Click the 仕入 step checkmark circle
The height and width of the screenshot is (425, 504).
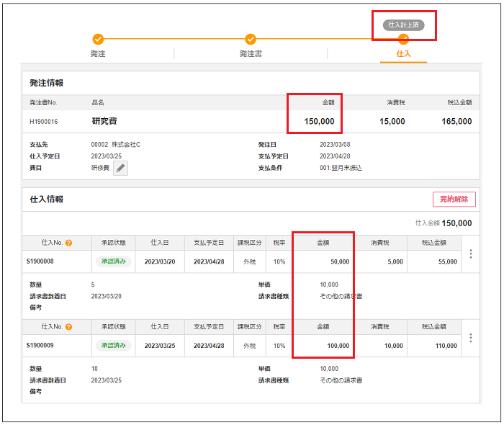[x=403, y=40]
